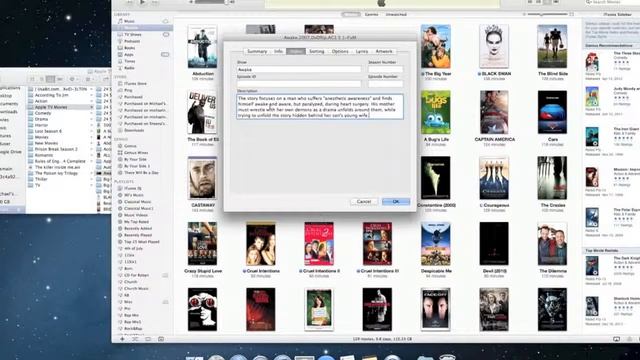This screenshot has width=640, height=360.
Task: Expand the New Movies folder arrow in Finder
Action: [91, 143]
